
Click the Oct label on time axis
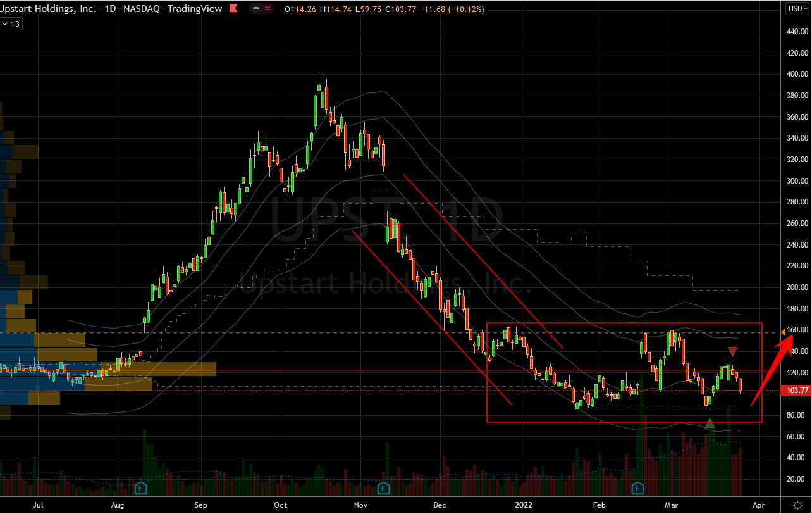click(280, 505)
